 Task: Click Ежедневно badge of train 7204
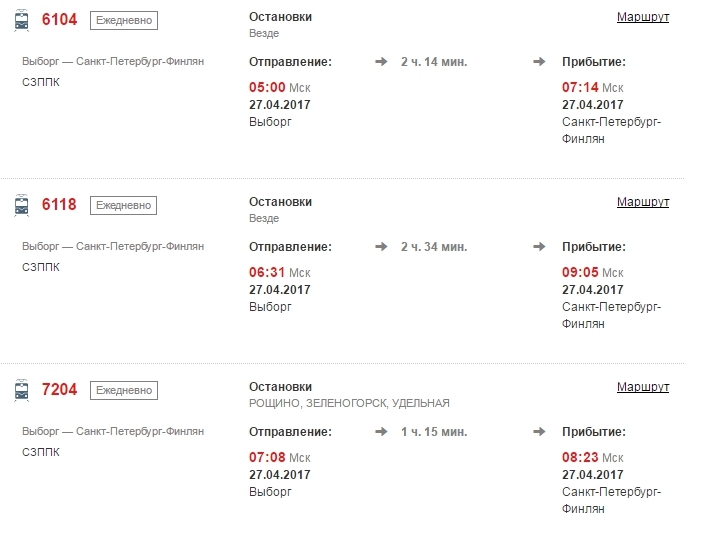(124, 391)
